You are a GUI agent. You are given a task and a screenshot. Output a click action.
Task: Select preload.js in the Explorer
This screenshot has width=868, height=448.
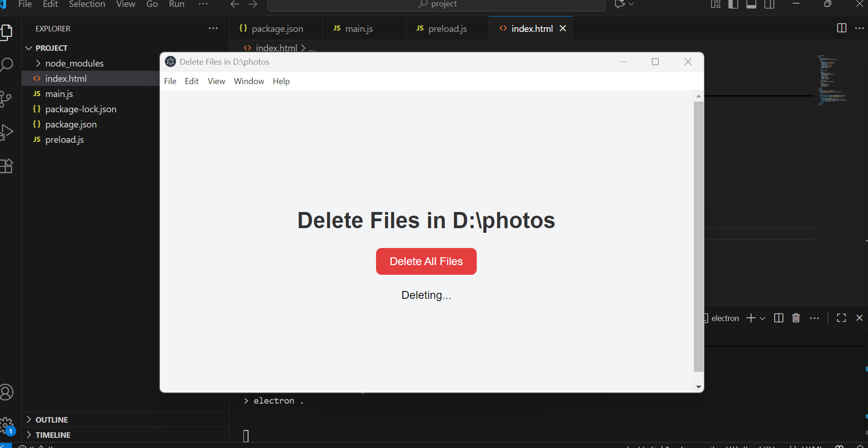pyautogui.click(x=64, y=139)
